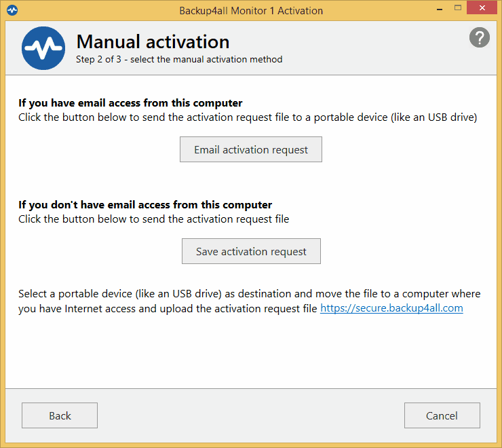Open help via the question mark icon
The image size is (502, 448).
coord(479,37)
